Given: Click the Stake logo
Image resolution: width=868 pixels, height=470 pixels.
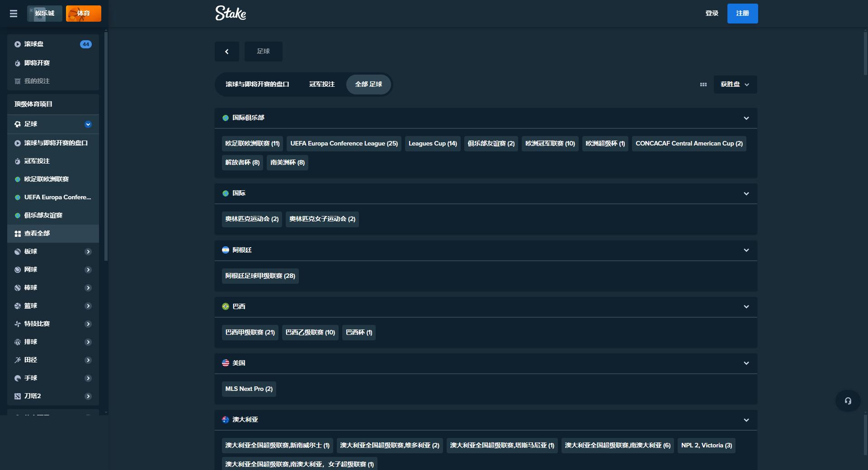Looking at the screenshot, I should click(231, 13).
